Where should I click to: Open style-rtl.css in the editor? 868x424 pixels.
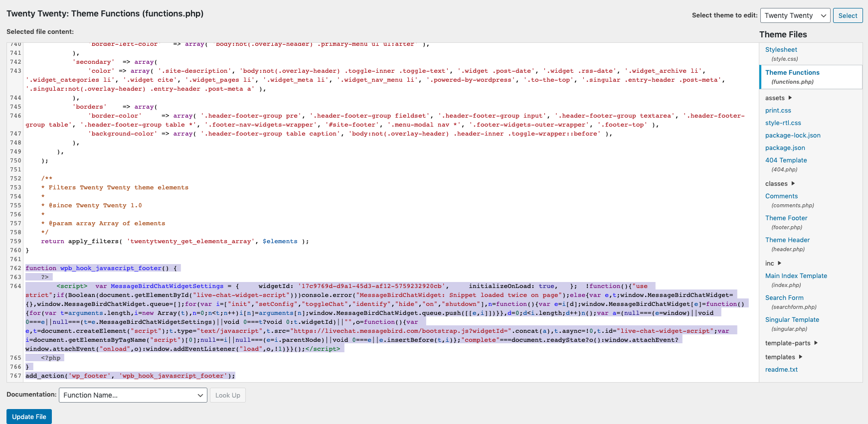click(783, 123)
